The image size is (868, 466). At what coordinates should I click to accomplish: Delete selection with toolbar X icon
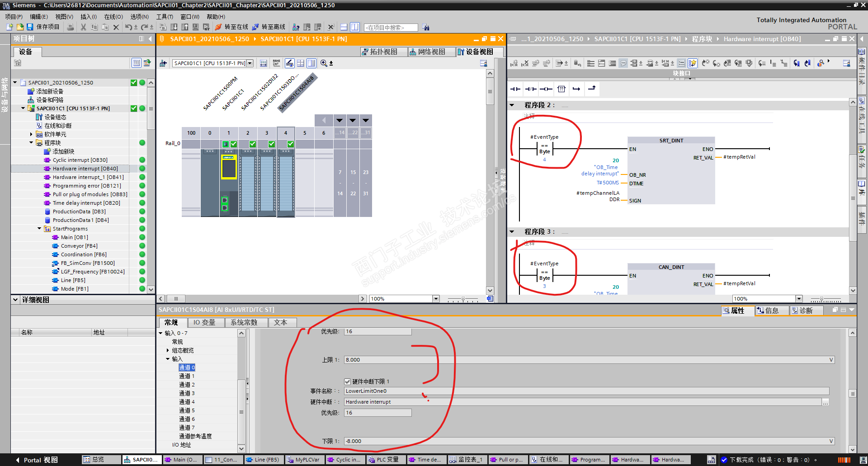pyautogui.click(x=116, y=27)
